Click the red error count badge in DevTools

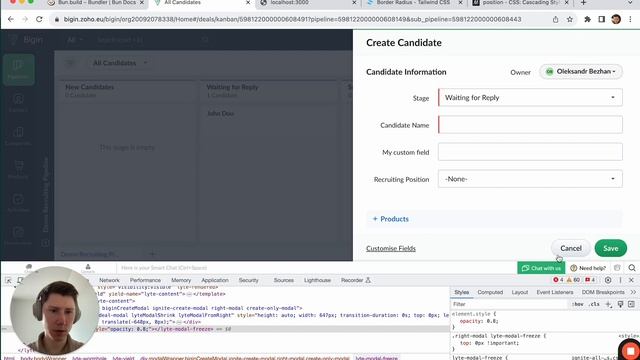(x=558, y=280)
